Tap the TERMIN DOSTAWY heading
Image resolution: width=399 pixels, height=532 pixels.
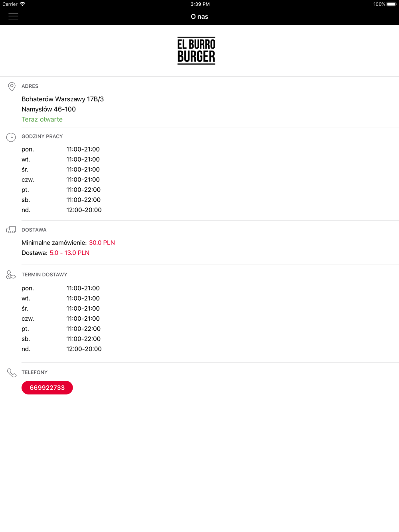[44, 274]
